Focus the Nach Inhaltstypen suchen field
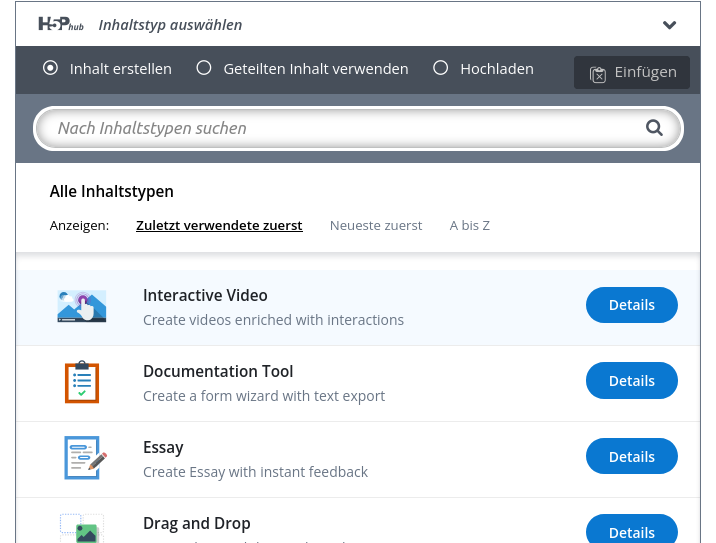This screenshot has height=543, width=716. point(340,128)
